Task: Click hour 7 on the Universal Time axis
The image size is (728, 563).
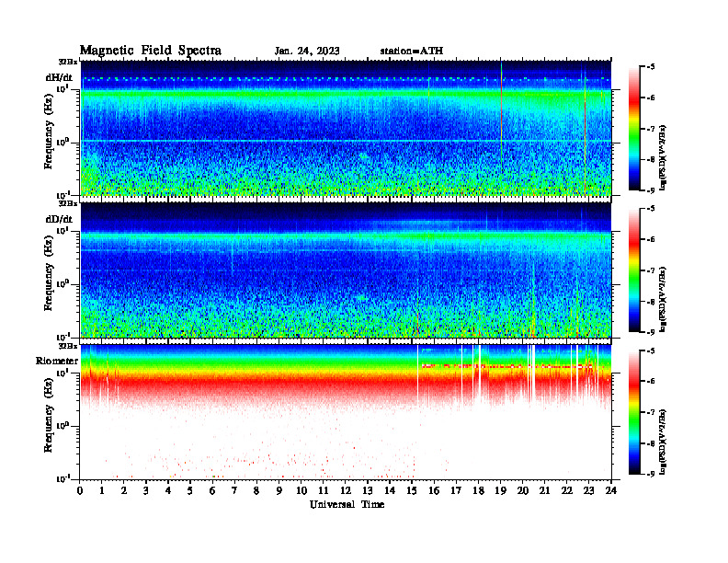Action: 235,490
